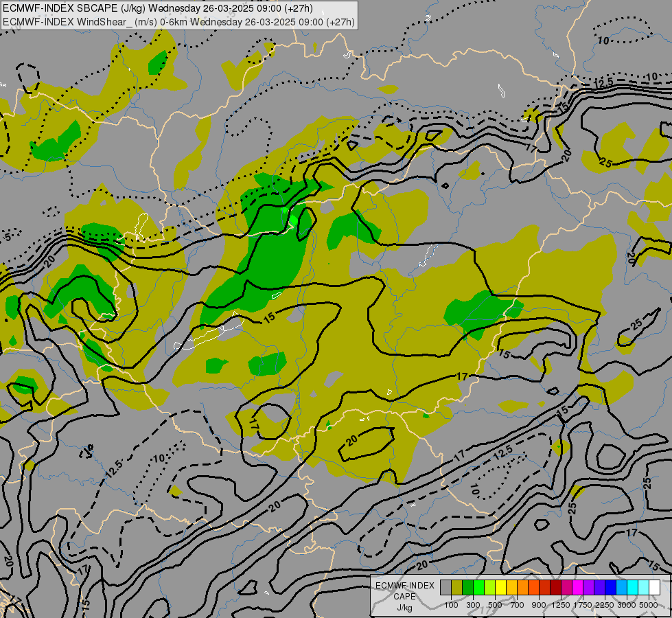Pick the bright magenta legend swatch

pos(578,587)
